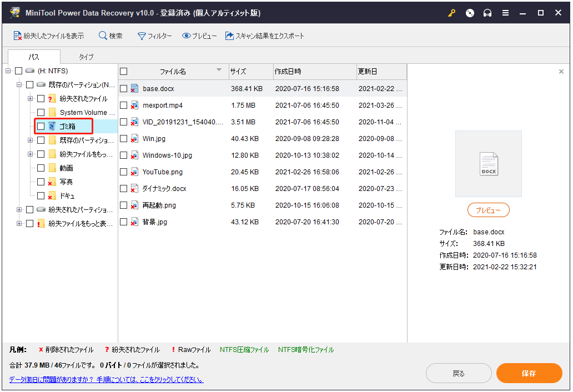Click the key registration icon in title bar
This screenshot has height=392, width=573.
tap(451, 13)
